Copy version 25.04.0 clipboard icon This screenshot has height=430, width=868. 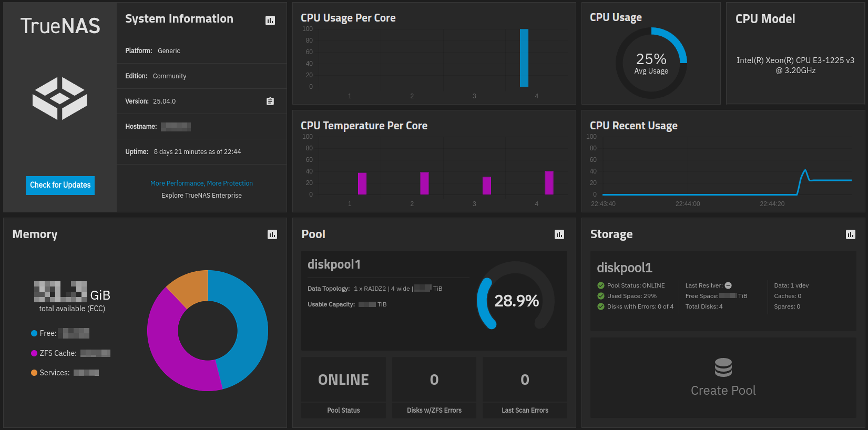[x=270, y=101]
